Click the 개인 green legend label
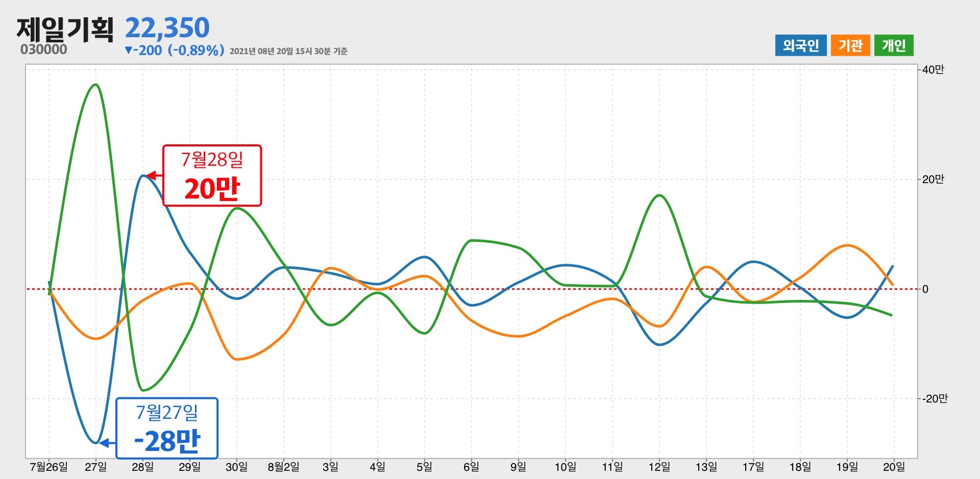This screenshot has height=479, width=980. coord(894,45)
